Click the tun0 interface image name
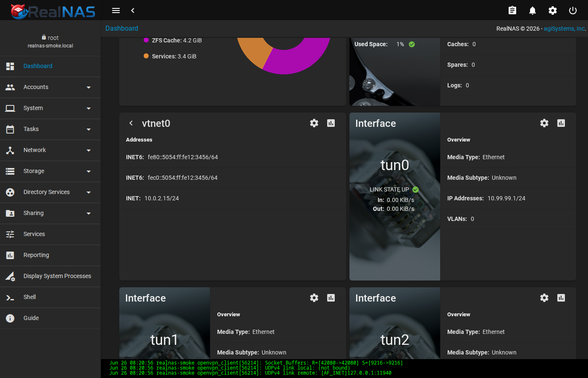 click(395, 165)
